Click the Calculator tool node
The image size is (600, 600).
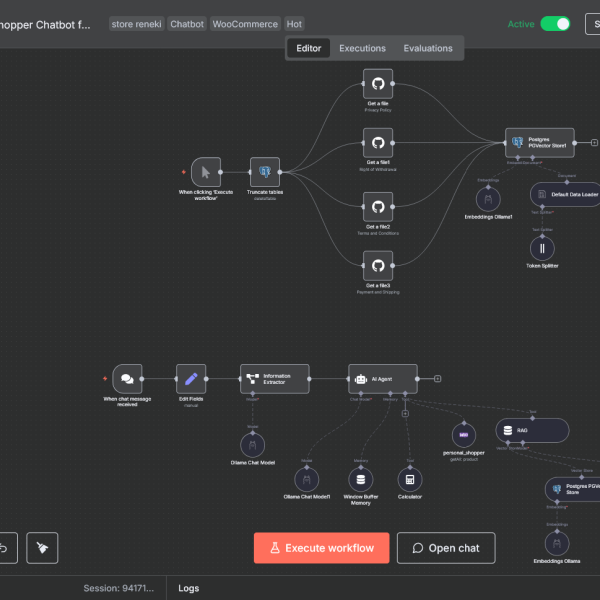[408, 479]
